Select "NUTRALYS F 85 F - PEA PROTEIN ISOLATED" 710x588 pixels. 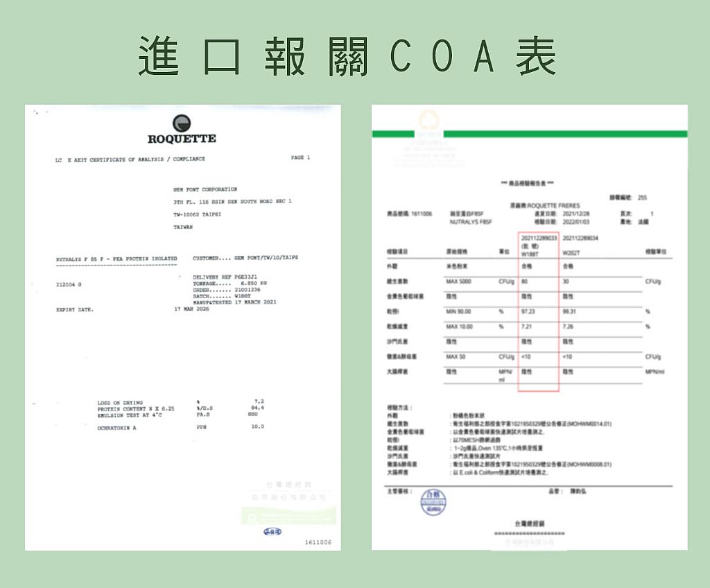pos(116,259)
